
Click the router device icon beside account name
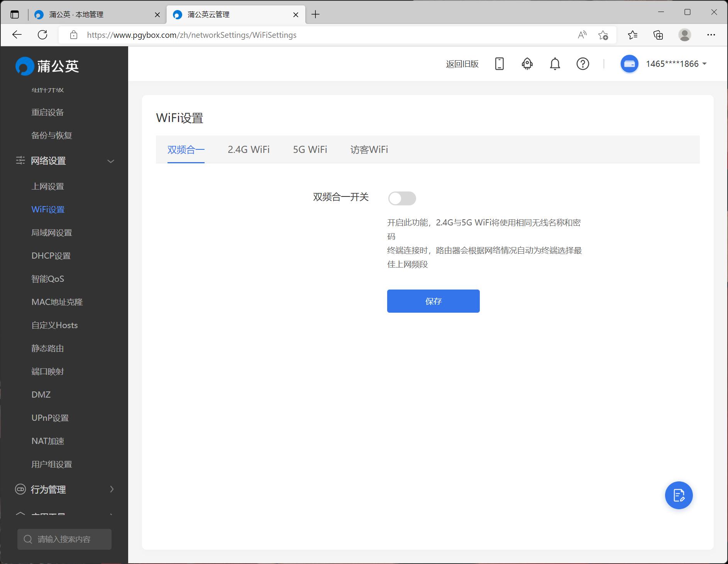tap(630, 64)
